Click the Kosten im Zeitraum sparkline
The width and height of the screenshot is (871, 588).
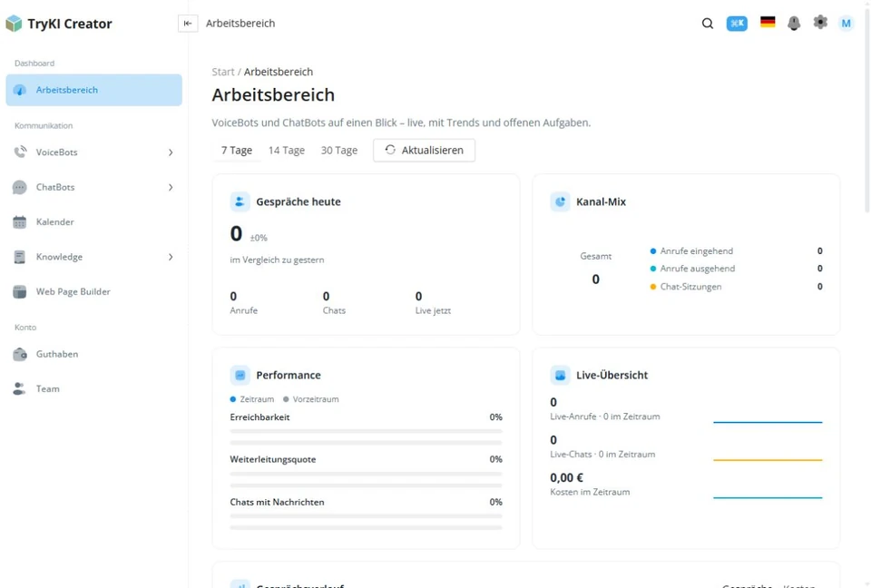tap(768, 497)
